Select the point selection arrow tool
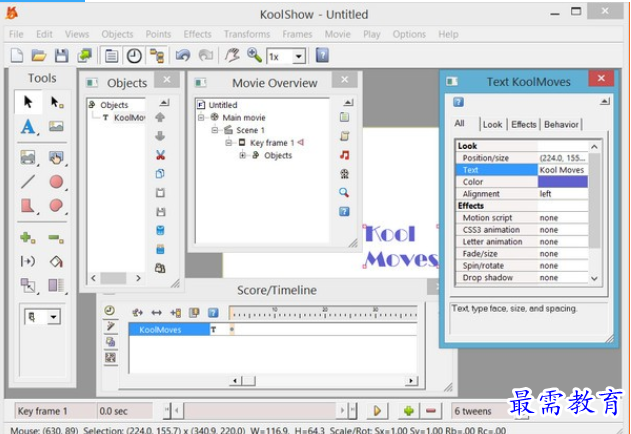 (x=56, y=102)
